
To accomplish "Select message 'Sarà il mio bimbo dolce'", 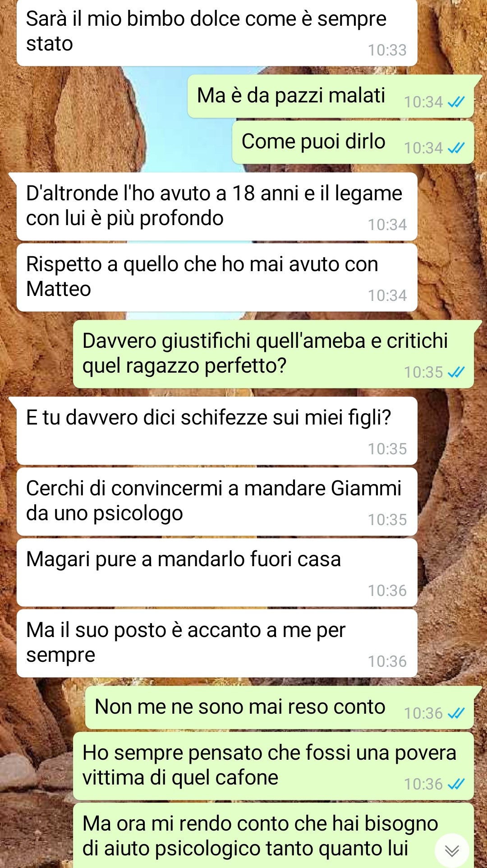I will [217, 32].
